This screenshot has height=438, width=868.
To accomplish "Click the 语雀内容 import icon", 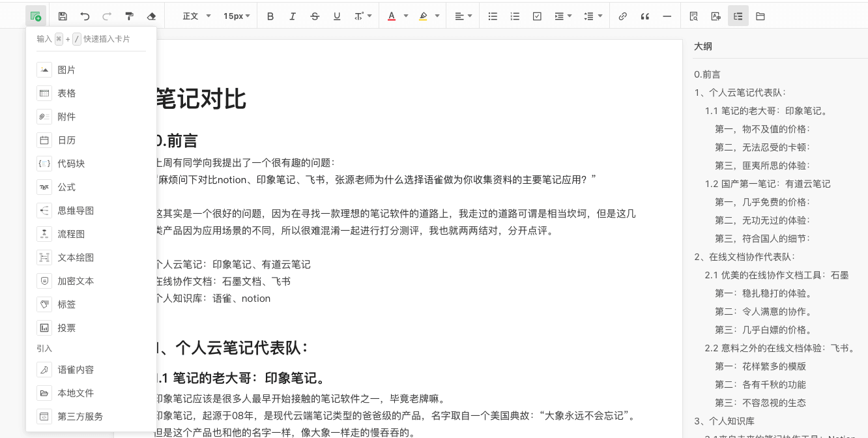I will (44, 370).
